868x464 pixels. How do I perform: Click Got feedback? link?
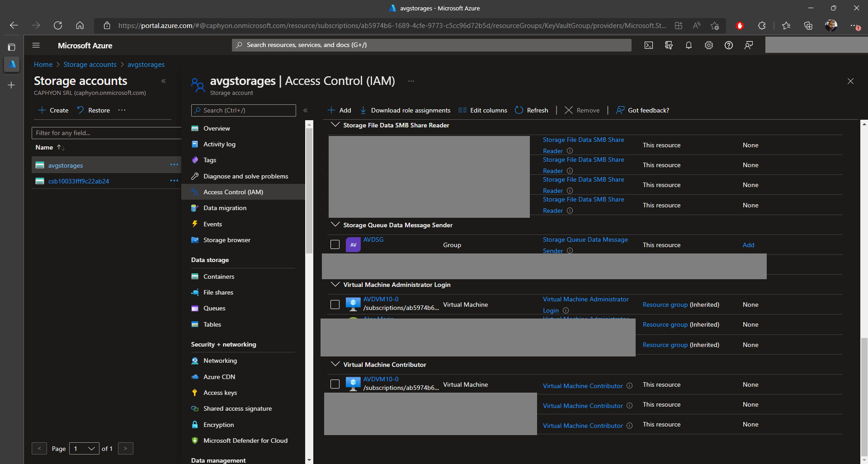pos(642,110)
